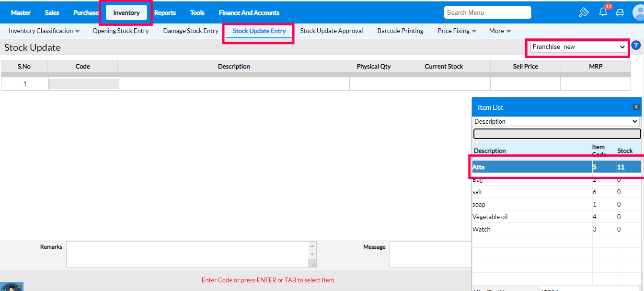Image resolution: width=644 pixels, height=291 pixels.
Task: Open chat assistant avatar at bottom left
Action: pyautogui.click(x=11, y=287)
